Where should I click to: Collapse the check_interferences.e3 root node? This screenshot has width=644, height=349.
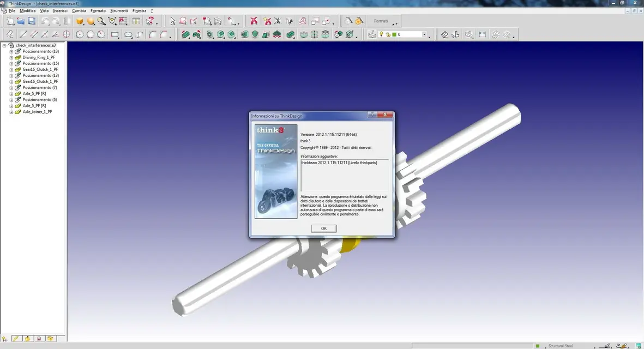coord(4,45)
